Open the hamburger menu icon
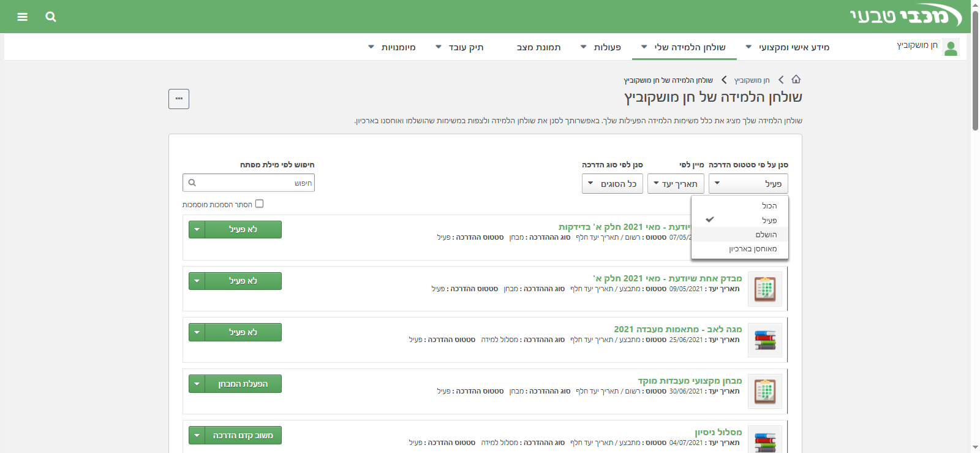Screen dimensions: 980x453 tap(23, 17)
